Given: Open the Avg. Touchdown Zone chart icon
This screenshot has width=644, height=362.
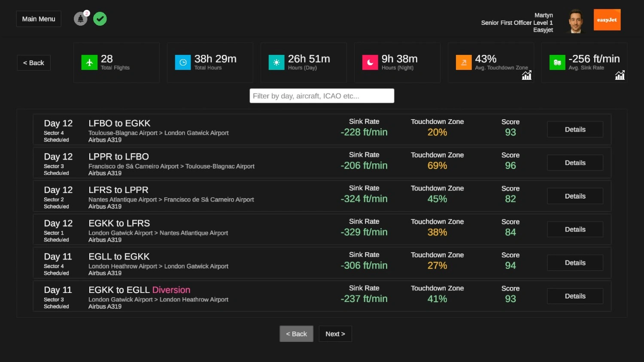Looking at the screenshot, I should (526, 75).
